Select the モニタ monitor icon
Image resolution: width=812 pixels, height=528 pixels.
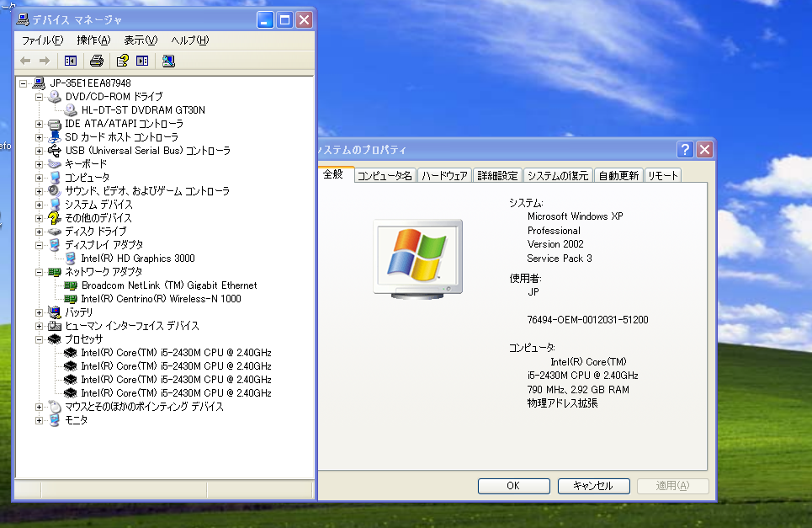(55, 420)
